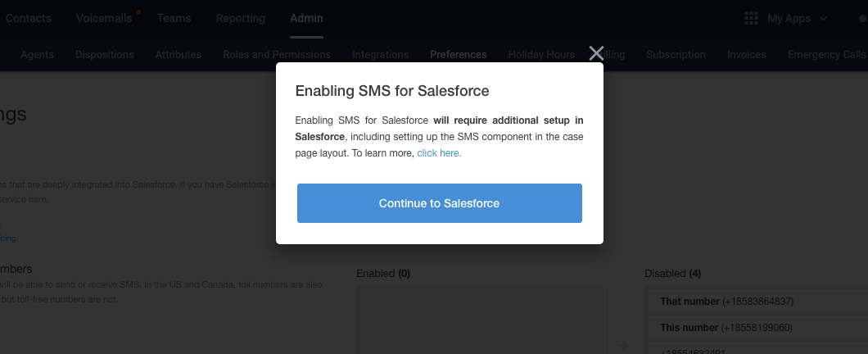Open the Voicemails menu item
The height and width of the screenshot is (354, 868).
click(104, 18)
